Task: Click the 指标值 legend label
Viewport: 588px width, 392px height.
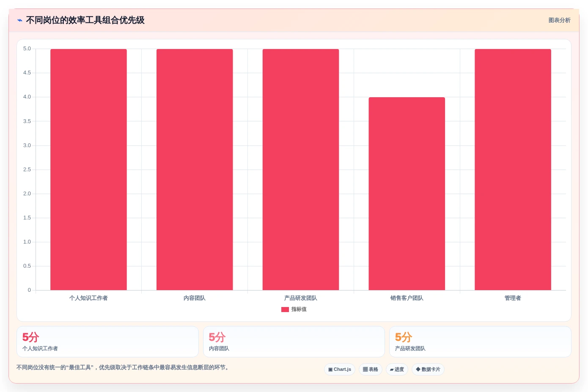Action: tap(299, 310)
